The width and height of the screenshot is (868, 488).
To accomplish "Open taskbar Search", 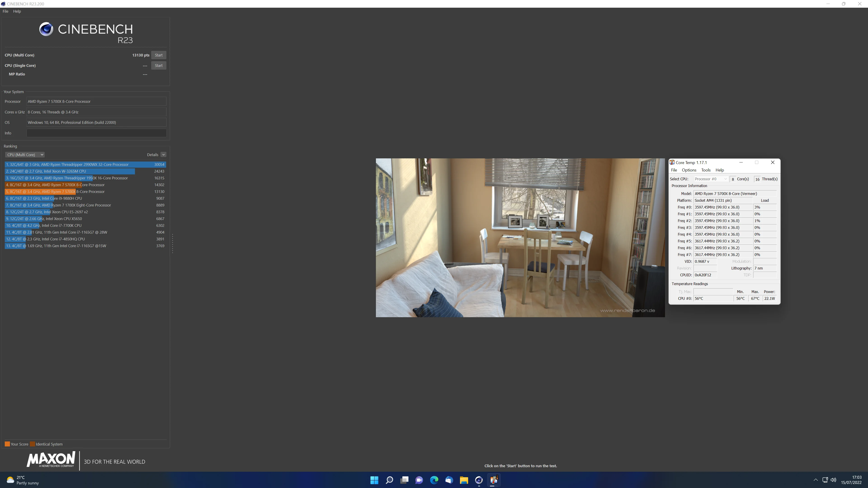I will [389, 480].
